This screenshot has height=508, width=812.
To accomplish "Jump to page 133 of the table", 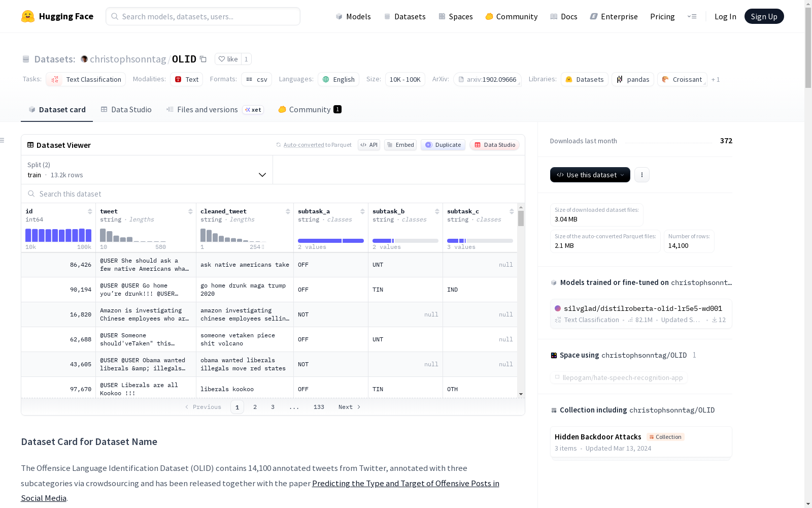I will (319, 407).
